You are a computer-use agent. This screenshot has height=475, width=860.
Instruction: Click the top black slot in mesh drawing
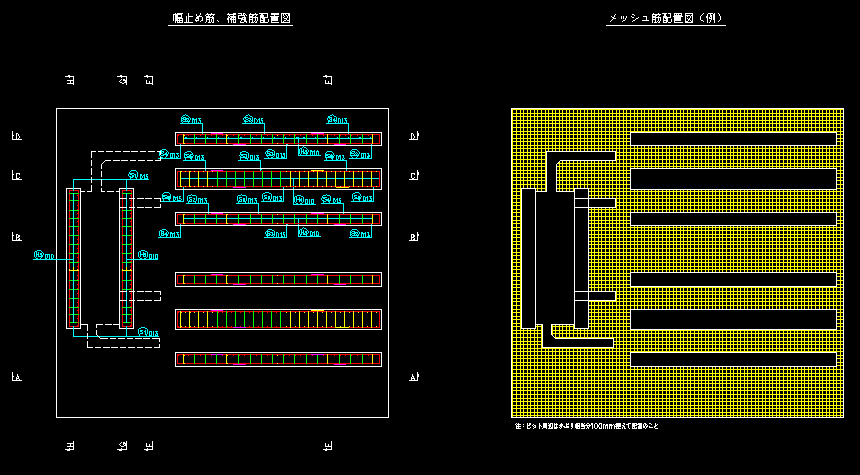coord(733,138)
